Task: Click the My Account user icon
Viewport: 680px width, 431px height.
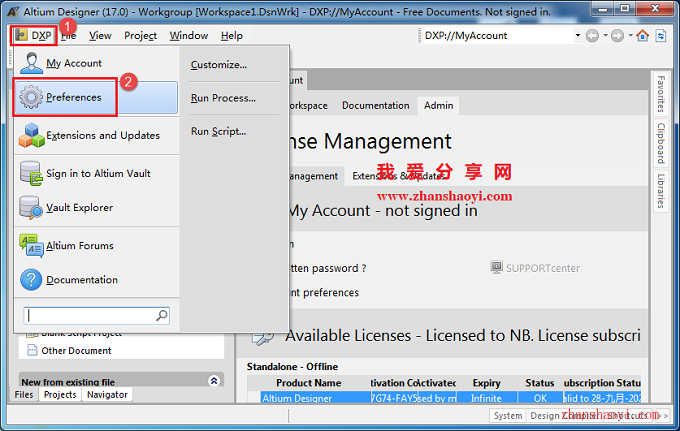Action: tap(31, 63)
